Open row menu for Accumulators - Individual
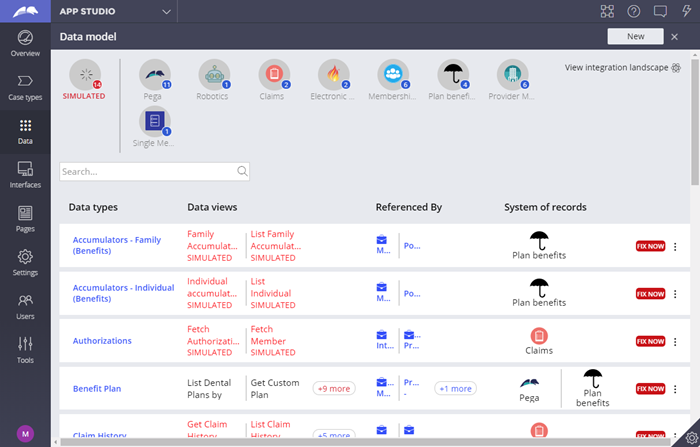Image resolution: width=700 pixels, height=447 pixels. pos(675,294)
